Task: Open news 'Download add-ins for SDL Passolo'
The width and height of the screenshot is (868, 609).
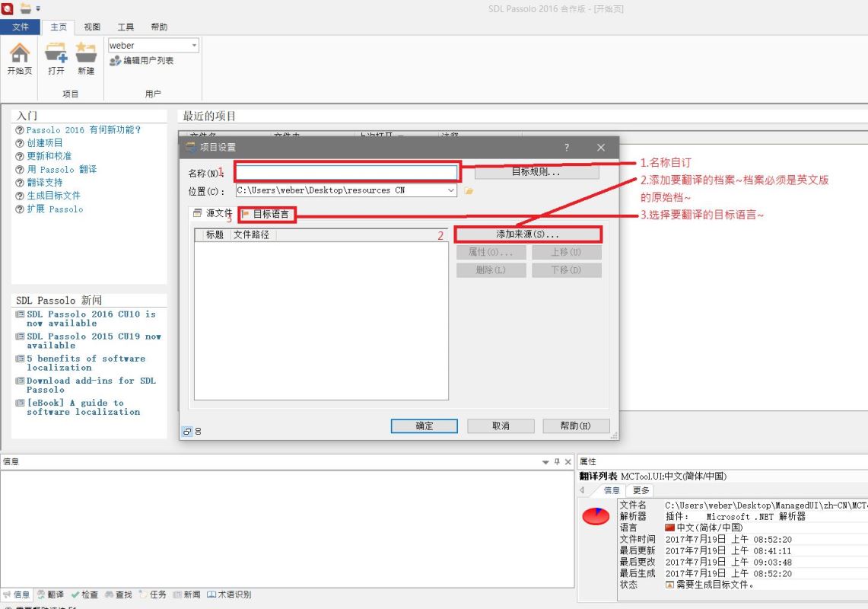Action: point(91,385)
